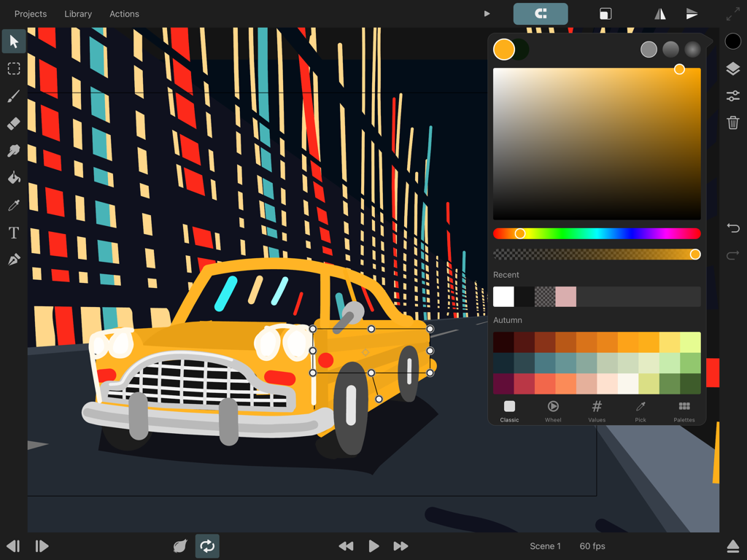Enable onion skinning in the timeline bar

pos(179,545)
